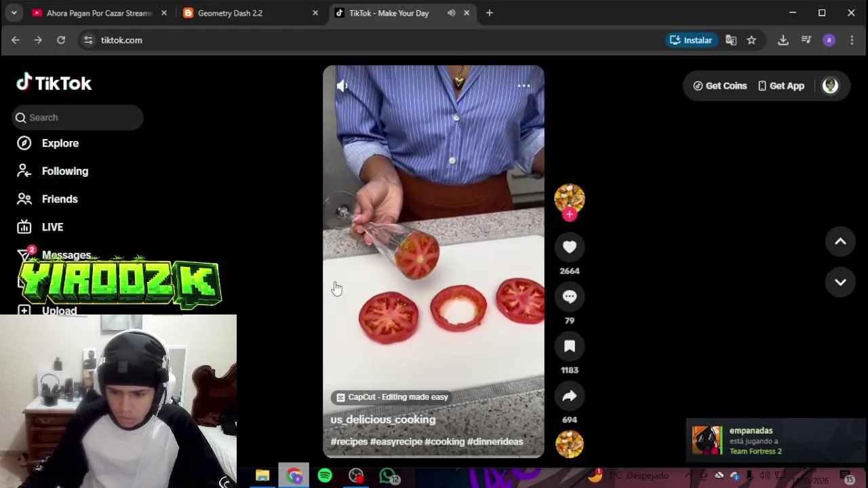Bookmark the video via the save icon
The image size is (868, 488).
[x=570, y=346]
